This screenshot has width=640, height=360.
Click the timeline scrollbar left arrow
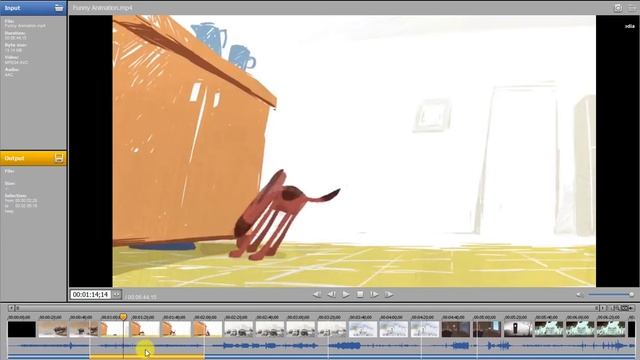point(11,308)
